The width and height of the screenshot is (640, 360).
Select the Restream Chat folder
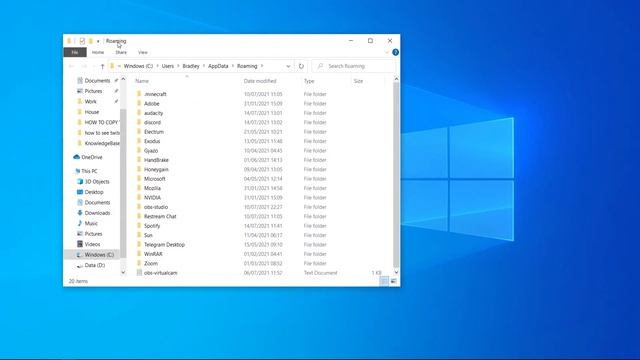160,216
